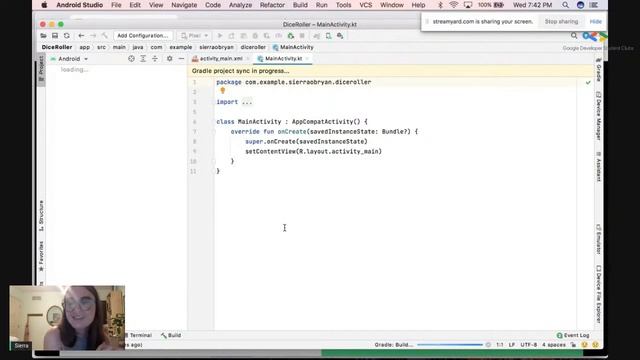Screen dimensions: 640x360
Task: Click the Collapse All icon in Project panel
Action: point(155,59)
